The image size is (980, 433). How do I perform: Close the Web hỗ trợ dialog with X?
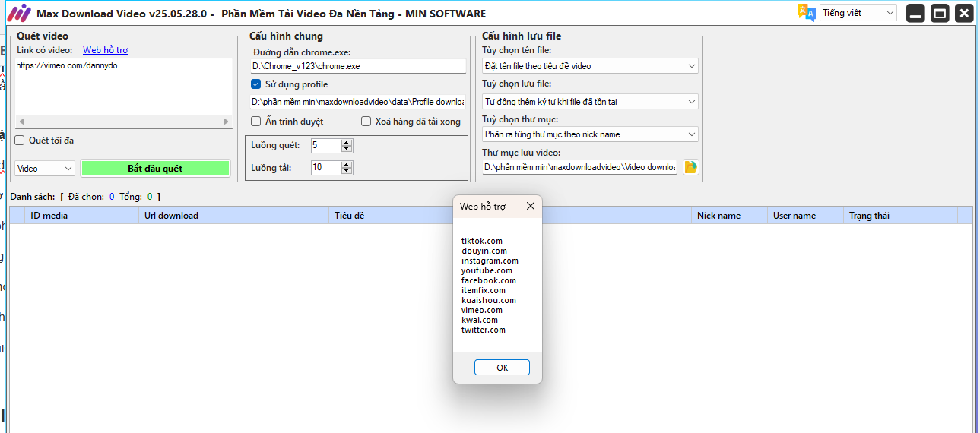point(530,206)
